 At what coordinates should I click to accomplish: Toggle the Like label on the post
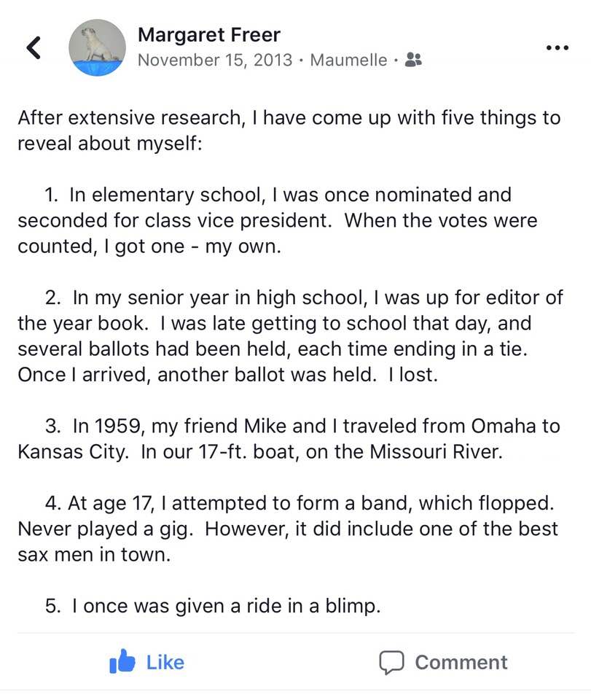click(x=165, y=663)
